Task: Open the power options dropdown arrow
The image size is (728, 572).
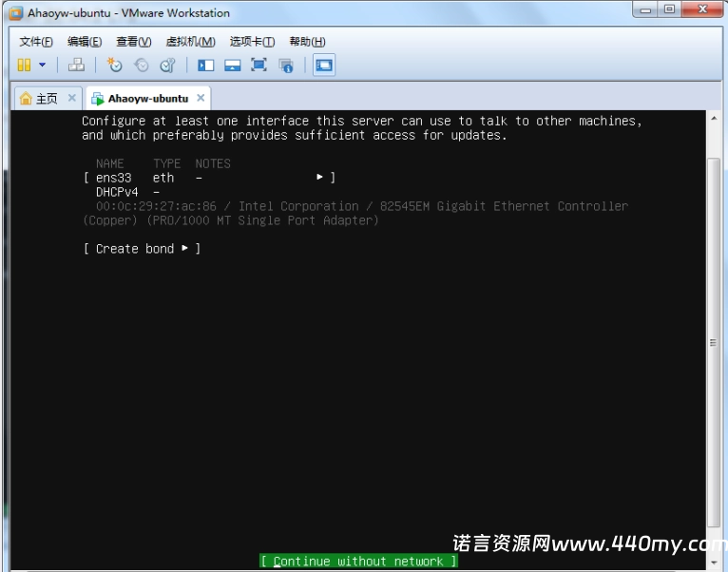Action: pos(42,65)
